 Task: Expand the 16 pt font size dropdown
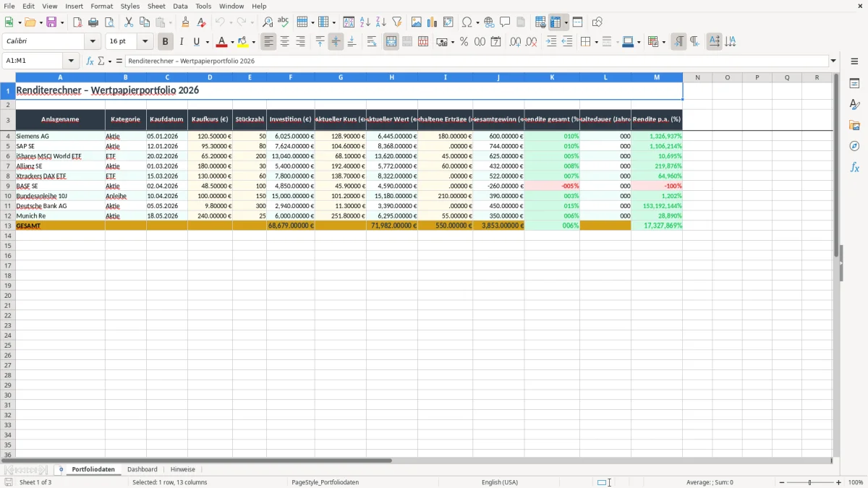(x=145, y=42)
